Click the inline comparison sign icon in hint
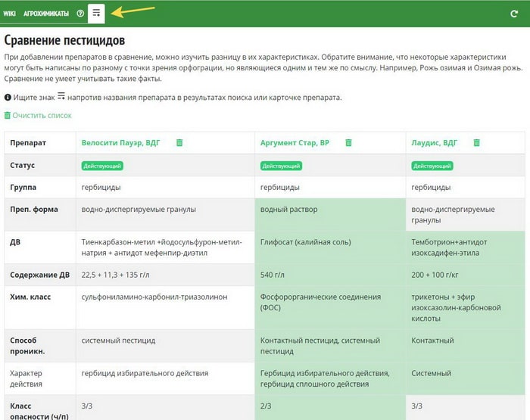Screen dimensions: 530x420 (61, 96)
